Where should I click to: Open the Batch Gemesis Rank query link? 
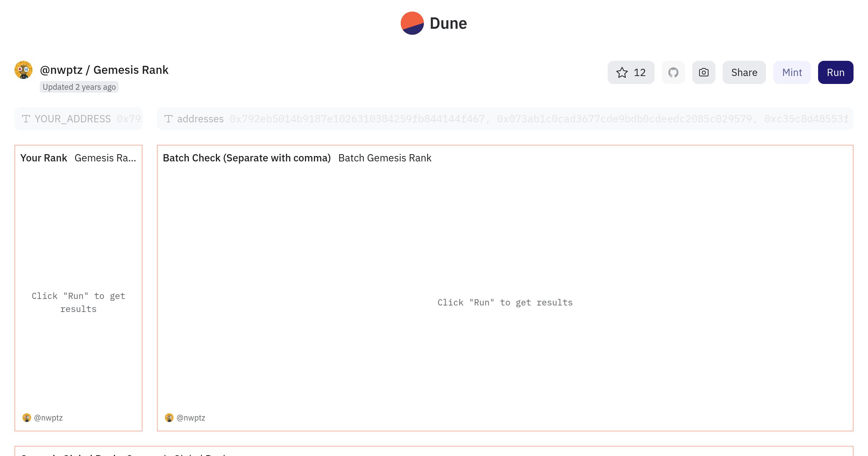click(x=385, y=158)
